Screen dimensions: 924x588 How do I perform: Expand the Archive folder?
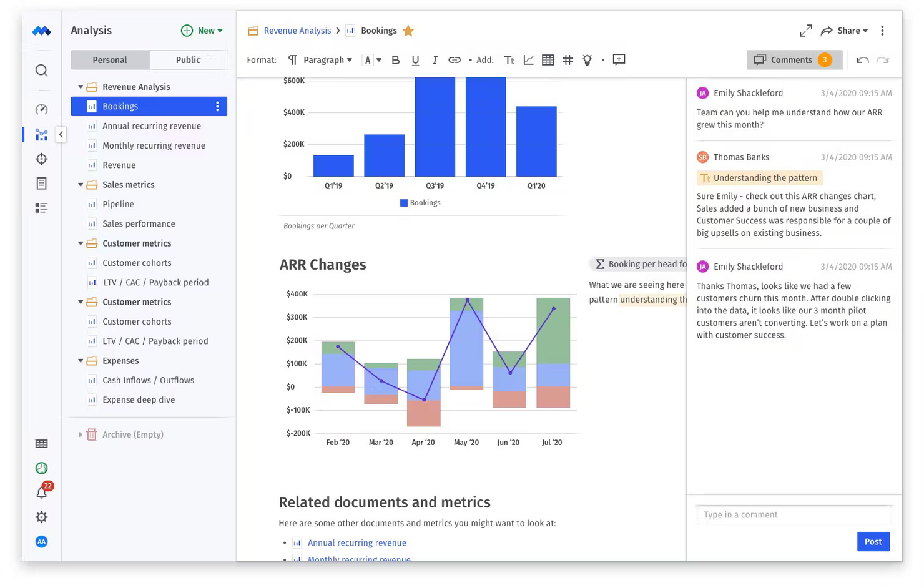point(79,434)
